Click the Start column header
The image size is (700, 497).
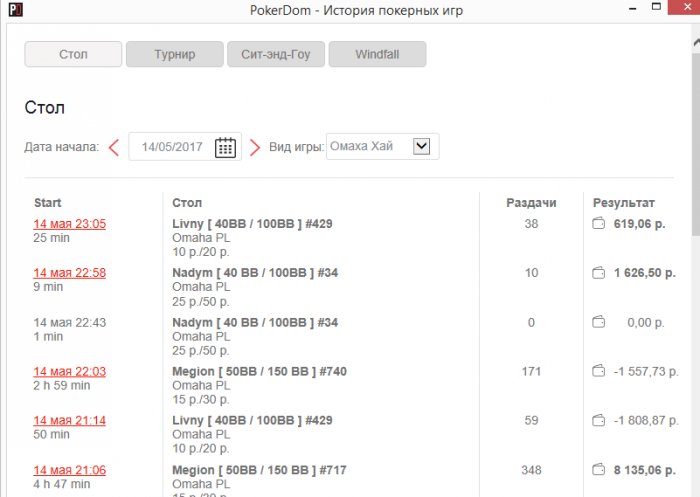point(48,203)
